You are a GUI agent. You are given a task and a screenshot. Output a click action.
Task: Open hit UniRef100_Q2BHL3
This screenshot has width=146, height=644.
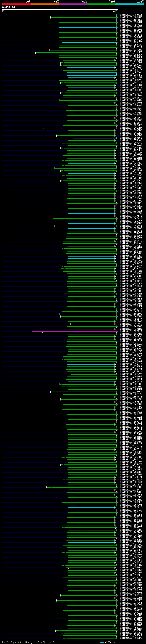[x=131, y=550]
